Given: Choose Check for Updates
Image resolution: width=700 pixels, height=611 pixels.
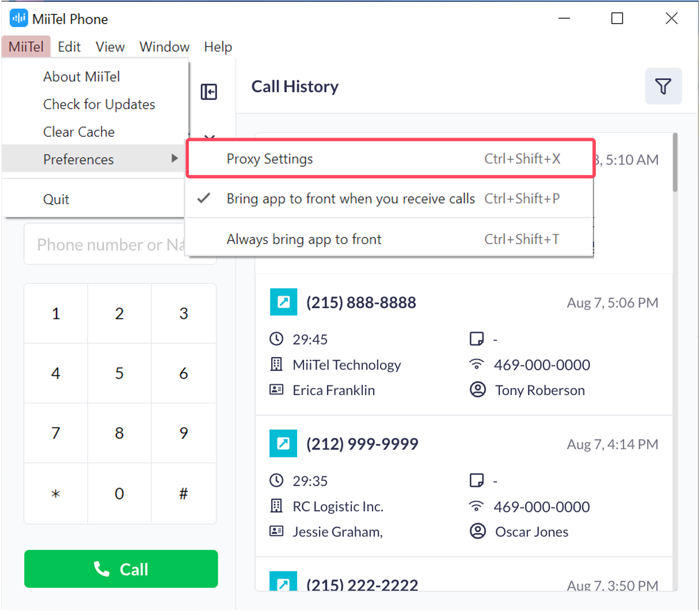Looking at the screenshot, I should pyautogui.click(x=95, y=104).
